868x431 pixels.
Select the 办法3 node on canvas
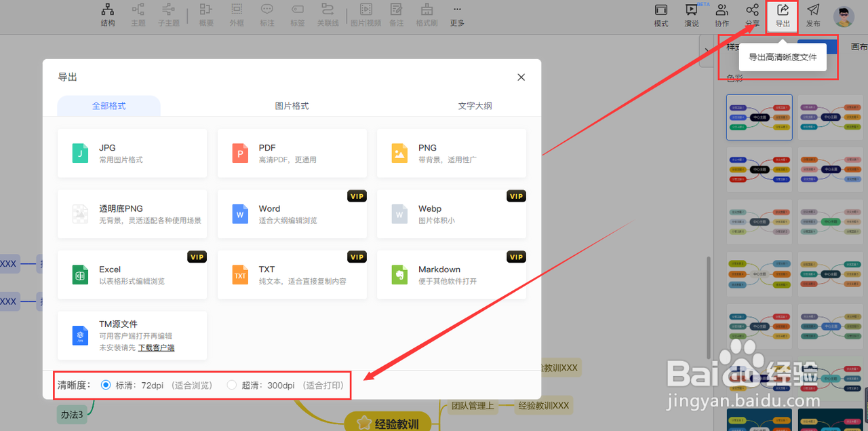[x=72, y=414]
